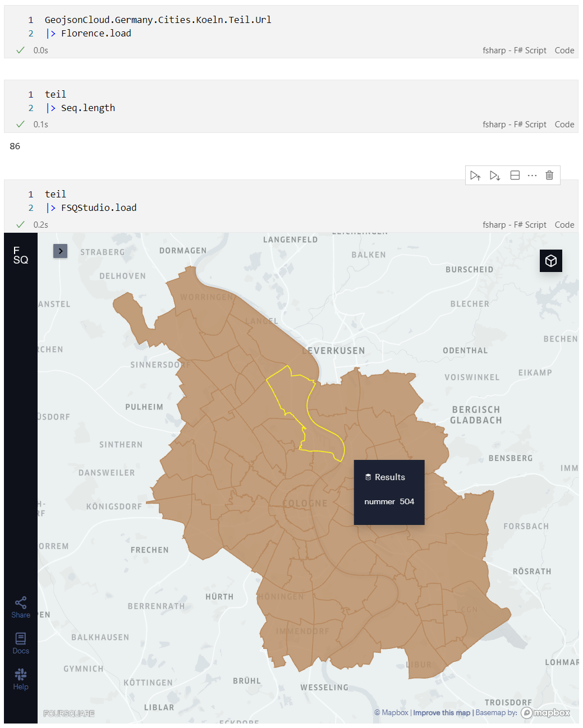Click the PULHEIM map label
The image size is (583, 728).
pyautogui.click(x=144, y=407)
